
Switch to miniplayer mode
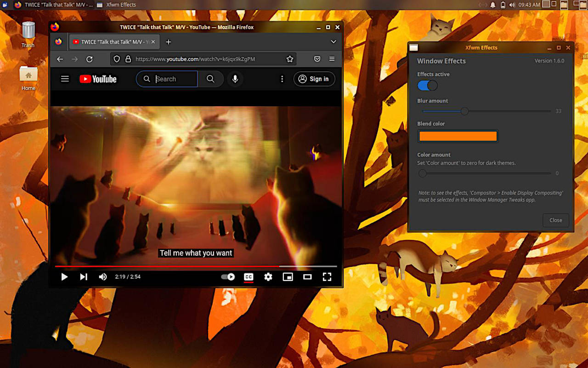coord(288,277)
